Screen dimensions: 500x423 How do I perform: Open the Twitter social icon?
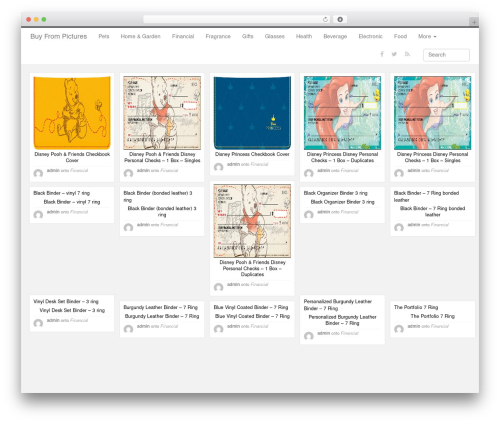tap(394, 54)
